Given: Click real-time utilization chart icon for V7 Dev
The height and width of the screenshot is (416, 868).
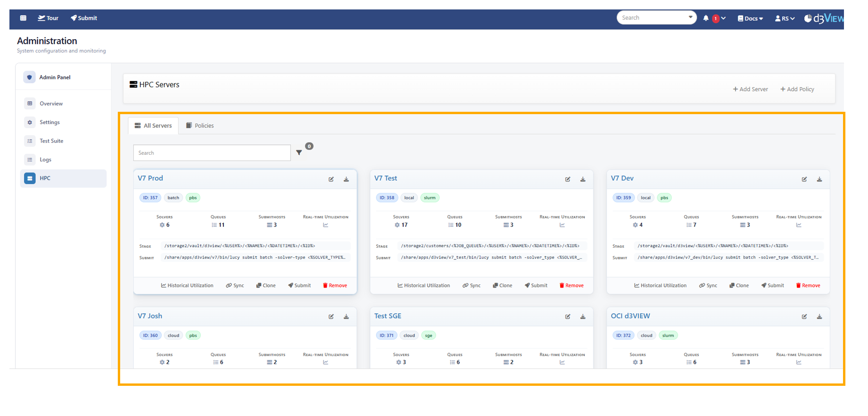Looking at the screenshot, I should click(x=799, y=225).
